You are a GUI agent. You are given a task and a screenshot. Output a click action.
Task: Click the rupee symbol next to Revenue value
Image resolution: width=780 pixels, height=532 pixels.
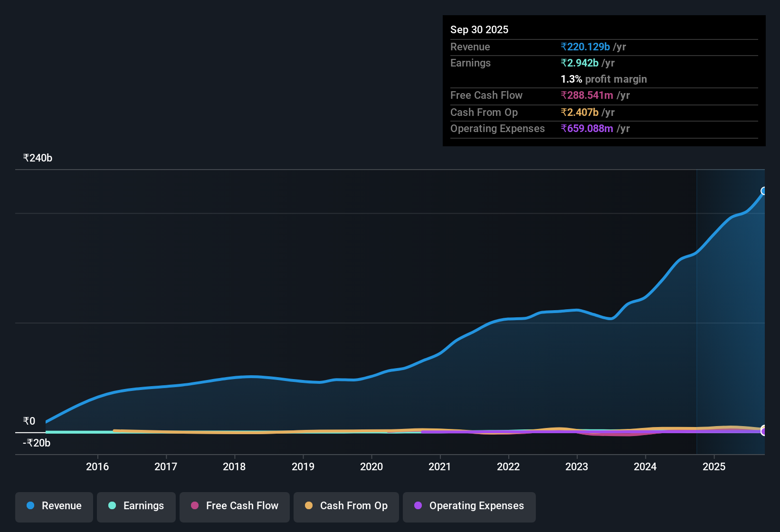563,47
